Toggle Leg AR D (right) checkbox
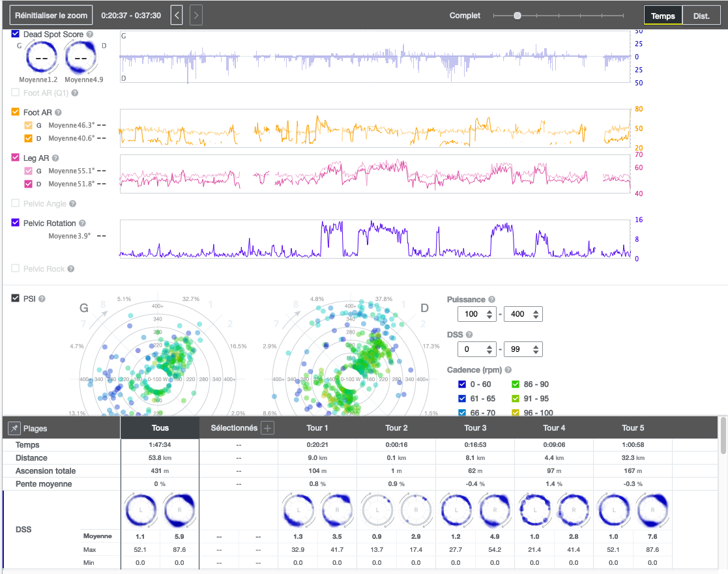 [28, 184]
